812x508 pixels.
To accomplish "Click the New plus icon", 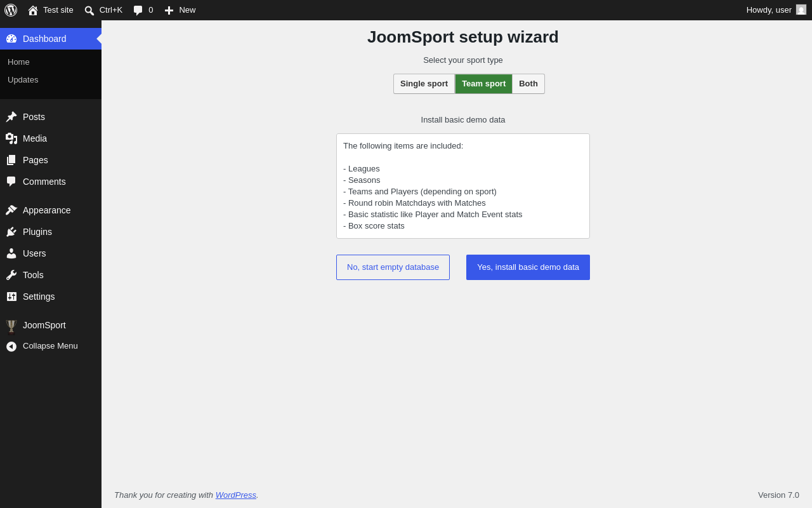I will coord(169,10).
